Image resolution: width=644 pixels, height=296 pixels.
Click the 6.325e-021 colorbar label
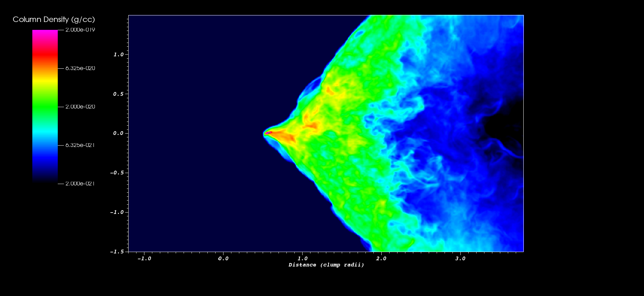click(x=80, y=145)
